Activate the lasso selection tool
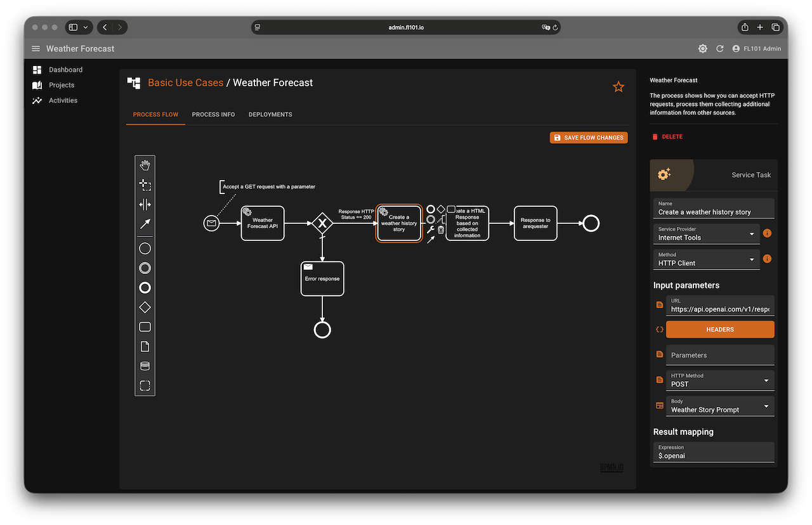812x525 pixels. (145, 185)
